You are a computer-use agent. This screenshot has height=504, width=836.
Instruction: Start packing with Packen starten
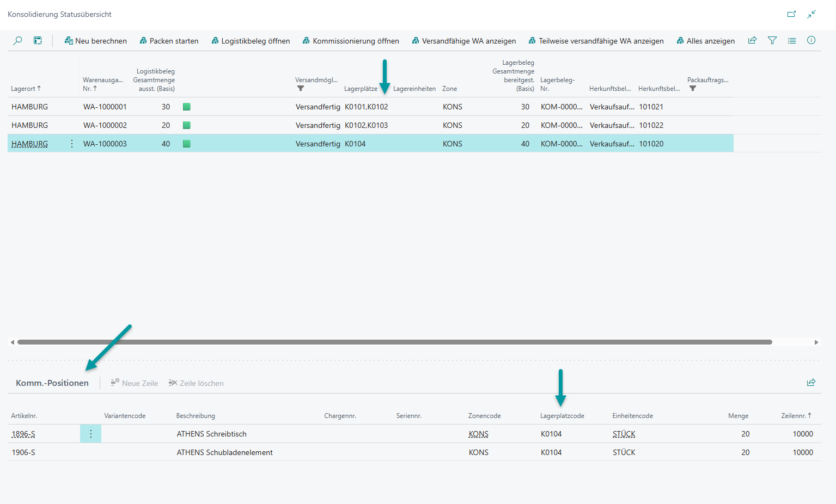click(169, 41)
